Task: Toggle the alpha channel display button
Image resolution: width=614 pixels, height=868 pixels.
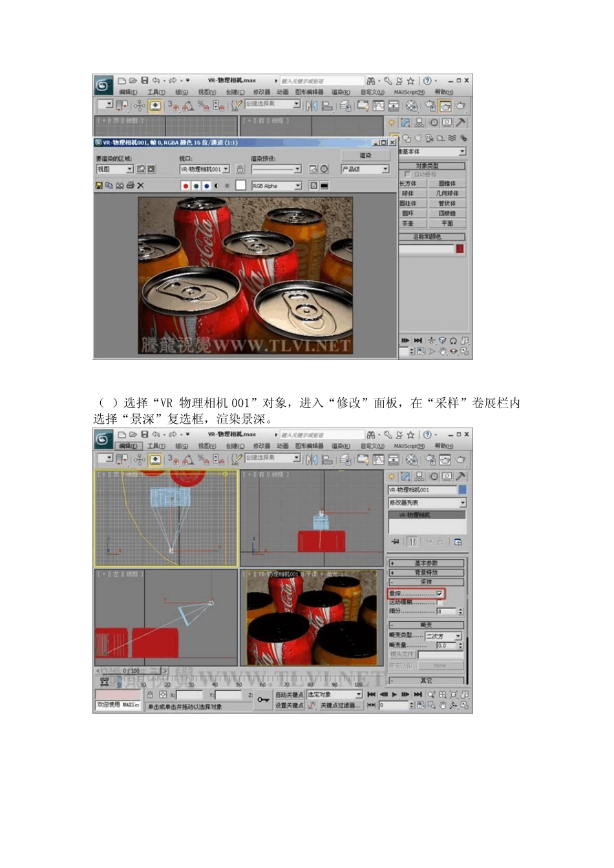Action: (x=217, y=186)
